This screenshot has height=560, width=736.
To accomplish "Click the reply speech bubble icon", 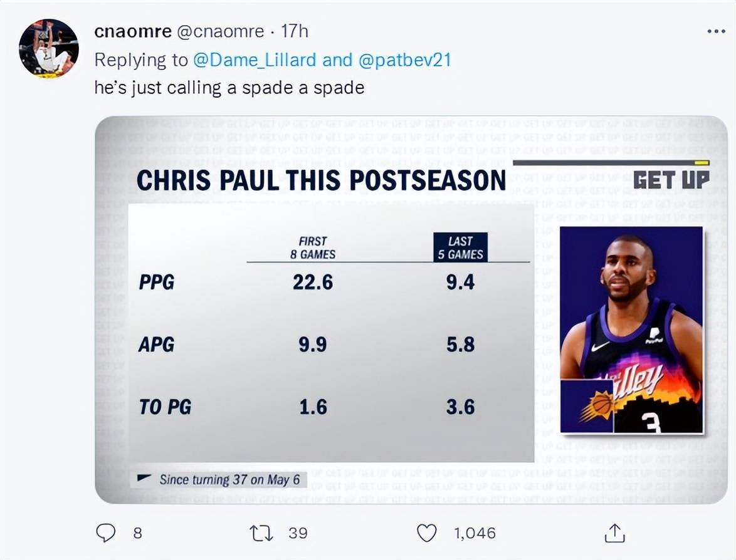I will point(106,533).
